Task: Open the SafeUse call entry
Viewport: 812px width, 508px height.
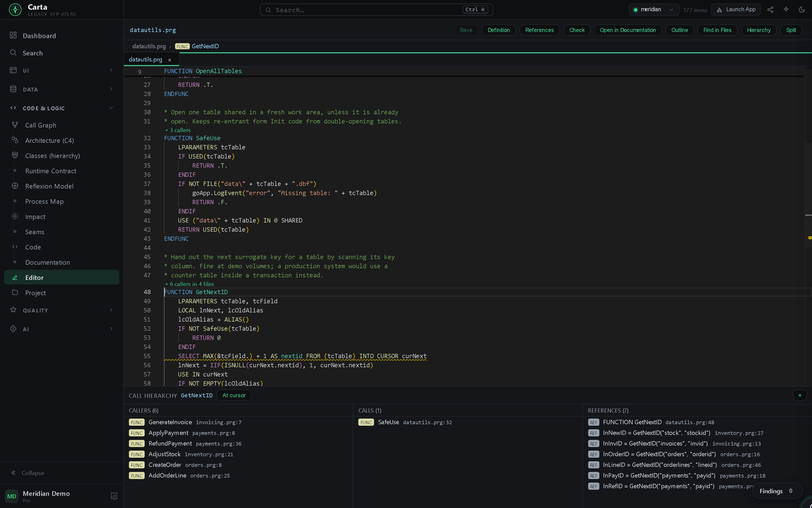Action: [405, 422]
